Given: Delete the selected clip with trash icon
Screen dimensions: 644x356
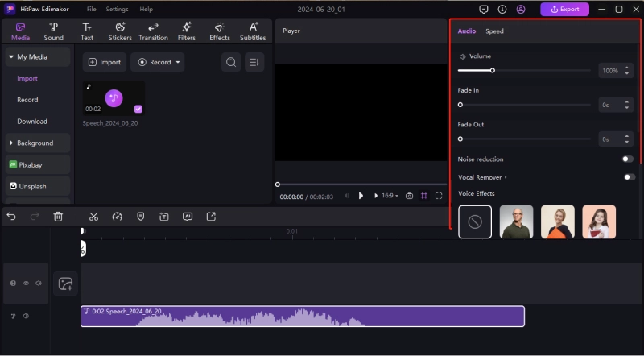Looking at the screenshot, I should coord(58,217).
